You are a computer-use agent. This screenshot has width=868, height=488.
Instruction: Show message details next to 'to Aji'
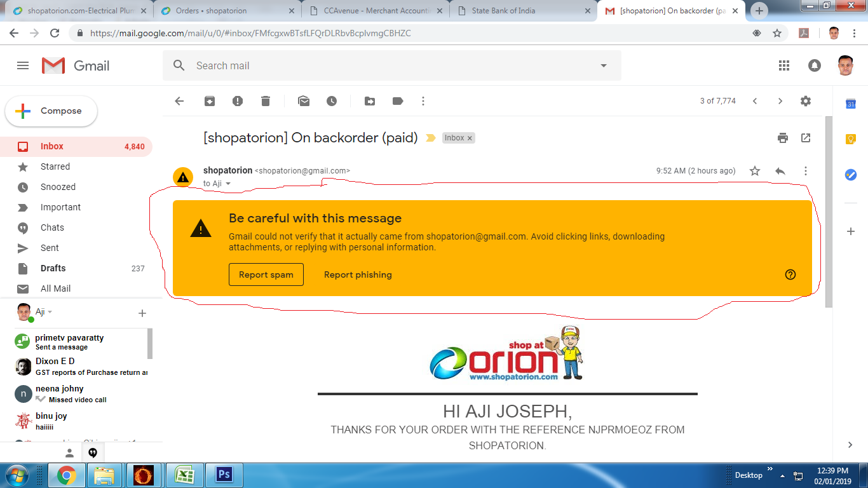(x=228, y=184)
